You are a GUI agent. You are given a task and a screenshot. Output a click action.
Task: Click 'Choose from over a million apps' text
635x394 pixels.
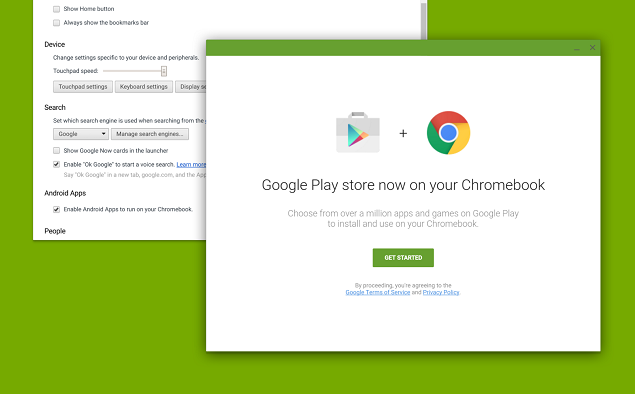[403, 219]
